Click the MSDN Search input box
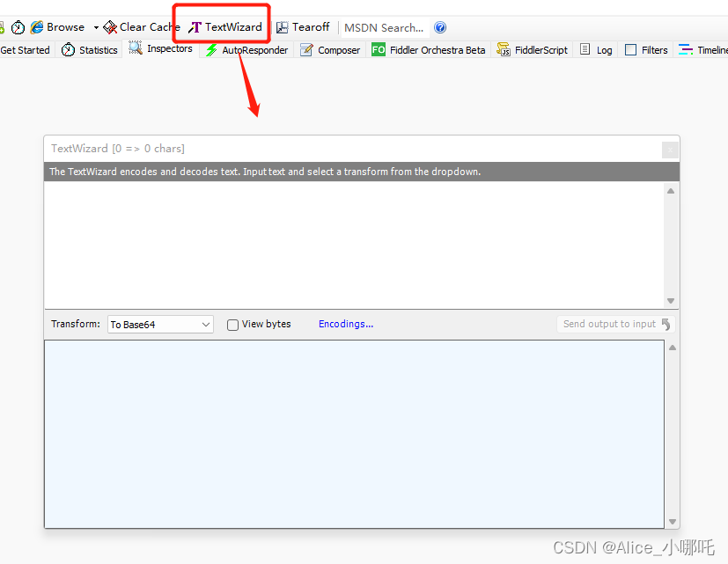The height and width of the screenshot is (564, 728). point(385,28)
